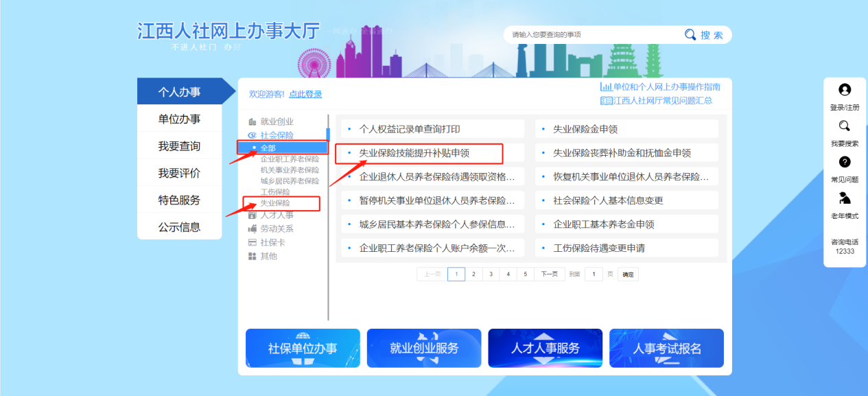Click the FAQ question mark icon

(845, 162)
